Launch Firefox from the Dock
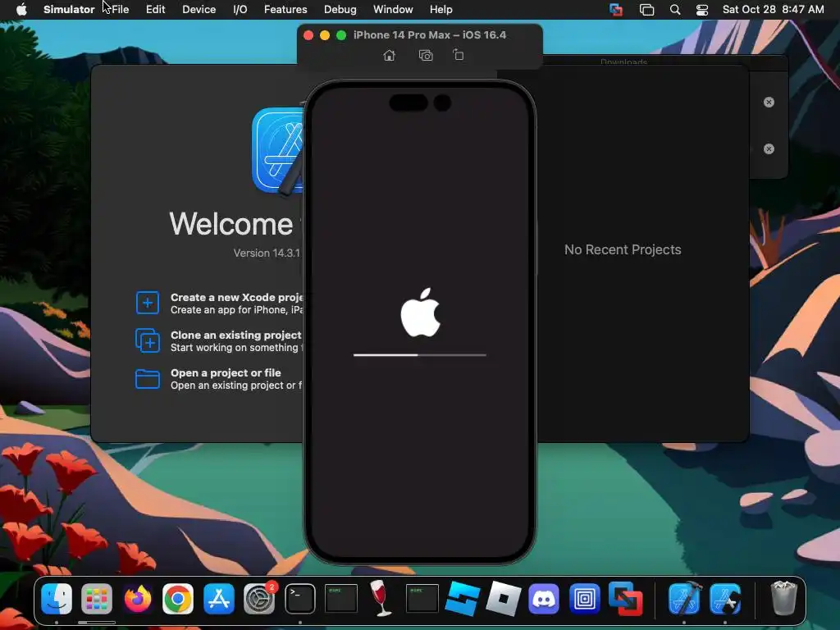840x630 pixels. [138, 598]
